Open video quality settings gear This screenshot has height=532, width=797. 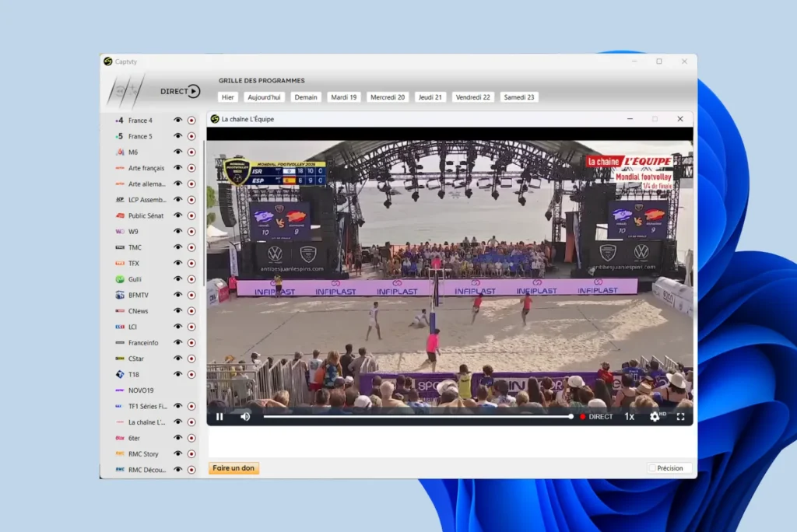pos(655,417)
